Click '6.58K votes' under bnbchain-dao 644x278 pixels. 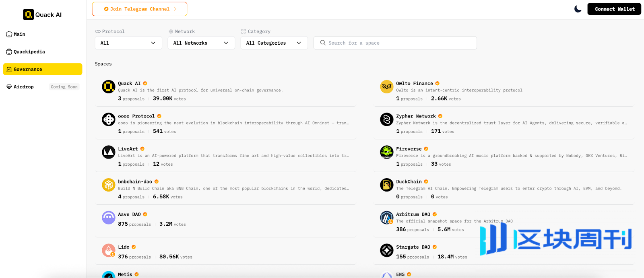168,197
